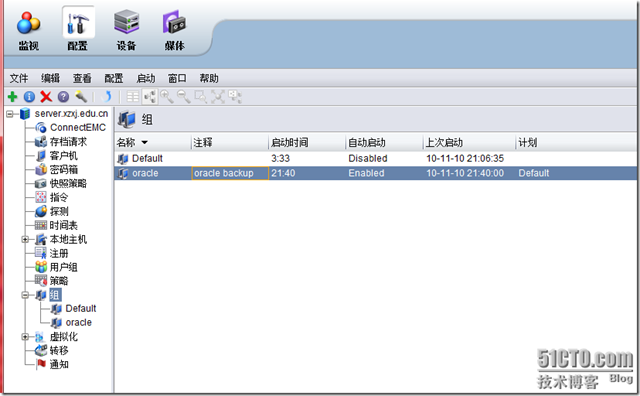Switch to table view icon
The width and height of the screenshot is (640, 396).
pyautogui.click(x=133, y=97)
